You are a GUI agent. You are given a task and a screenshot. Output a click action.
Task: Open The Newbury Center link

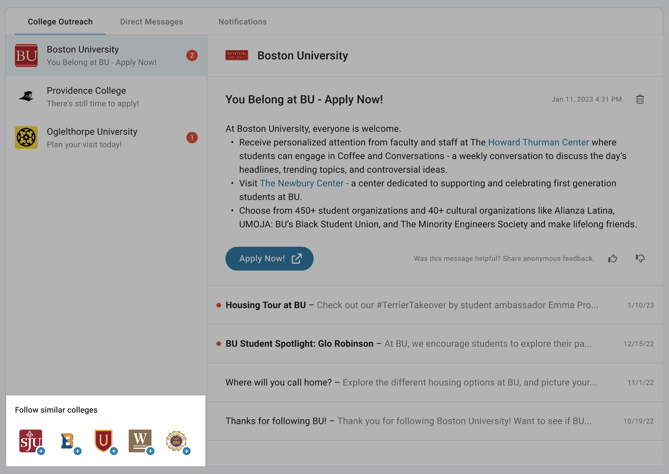click(x=302, y=183)
